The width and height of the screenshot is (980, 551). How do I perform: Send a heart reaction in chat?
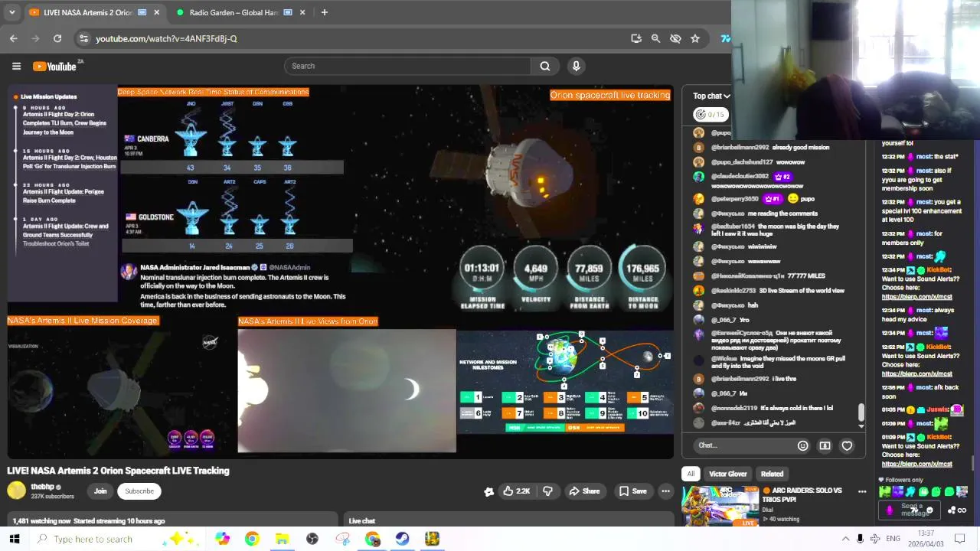(847, 445)
